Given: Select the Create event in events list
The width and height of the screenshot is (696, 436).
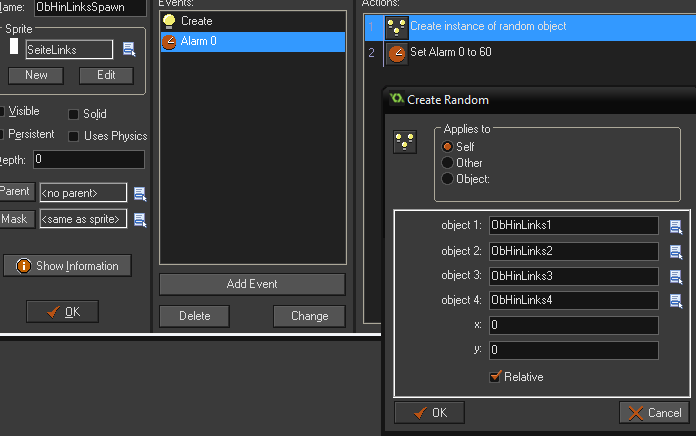Looking at the screenshot, I should (196, 21).
